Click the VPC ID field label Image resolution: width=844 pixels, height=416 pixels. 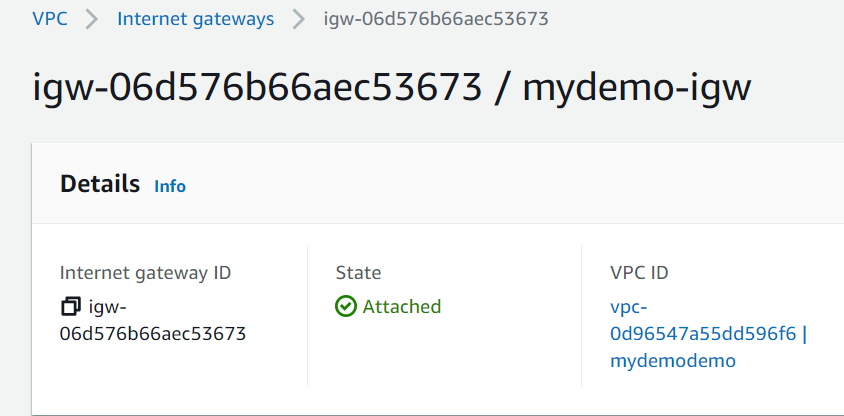[639, 272]
